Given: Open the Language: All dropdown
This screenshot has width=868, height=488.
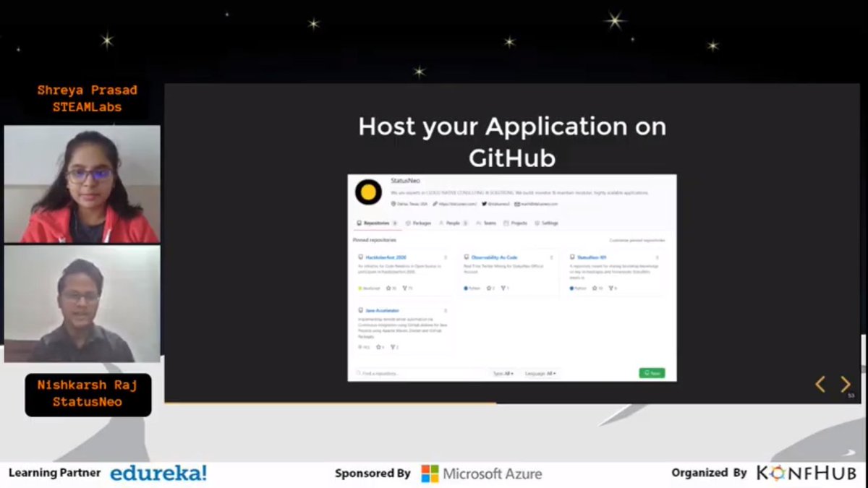Looking at the screenshot, I should point(541,373).
